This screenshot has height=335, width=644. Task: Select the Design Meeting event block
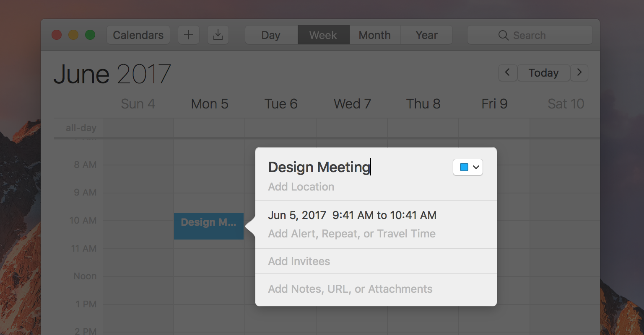(208, 227)
